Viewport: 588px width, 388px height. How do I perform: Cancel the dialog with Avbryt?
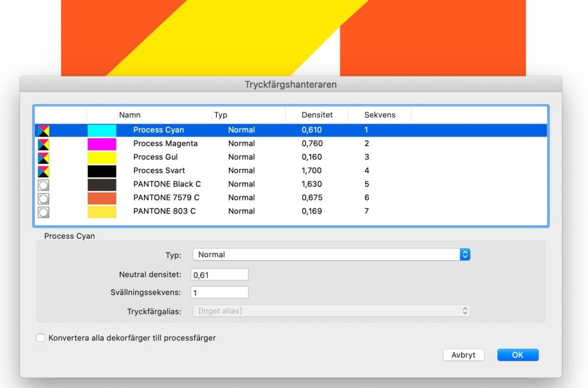(x=464, y=355)
